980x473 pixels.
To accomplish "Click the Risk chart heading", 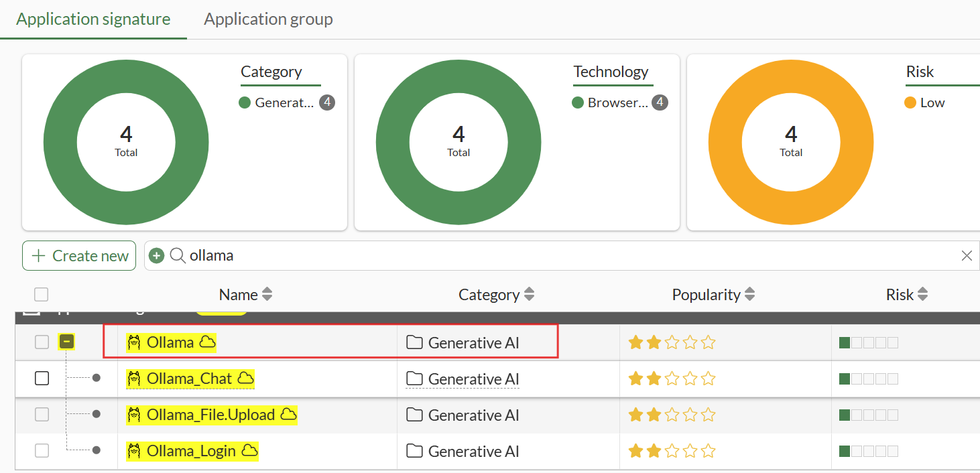I will coord(920,72).
